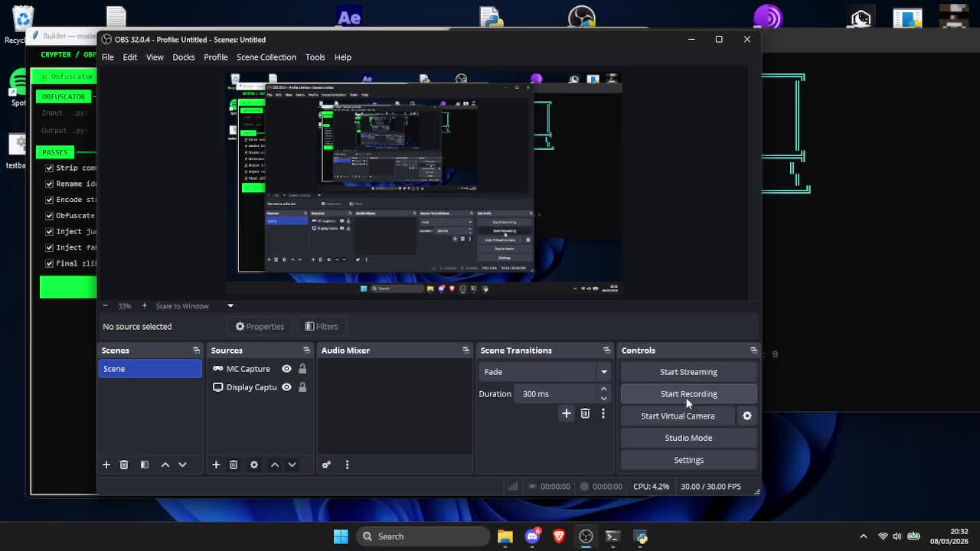
Task: Configure virtual camera gear icon
Action: (x=747, y=416)
